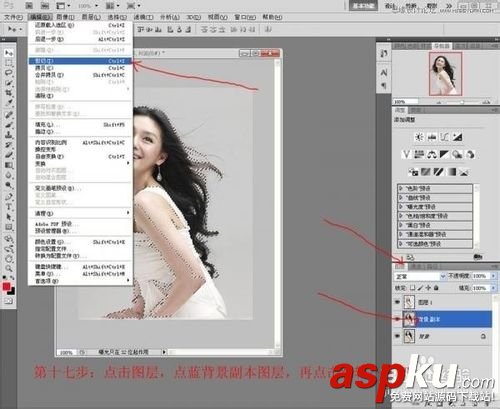Add a Gradient Map adjustment
Image resolution: width=500 pixels, height=409 pixels.
[451, 172]
